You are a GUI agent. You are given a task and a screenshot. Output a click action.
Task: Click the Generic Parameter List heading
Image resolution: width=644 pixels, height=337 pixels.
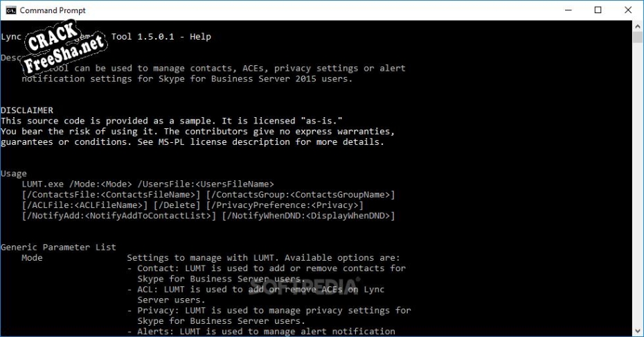[x=58, y=247]
